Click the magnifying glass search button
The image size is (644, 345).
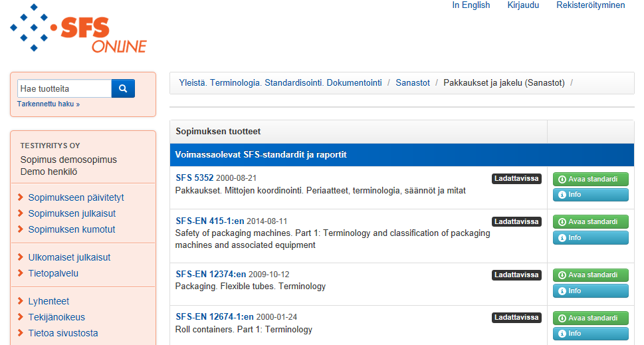[123, 88]
